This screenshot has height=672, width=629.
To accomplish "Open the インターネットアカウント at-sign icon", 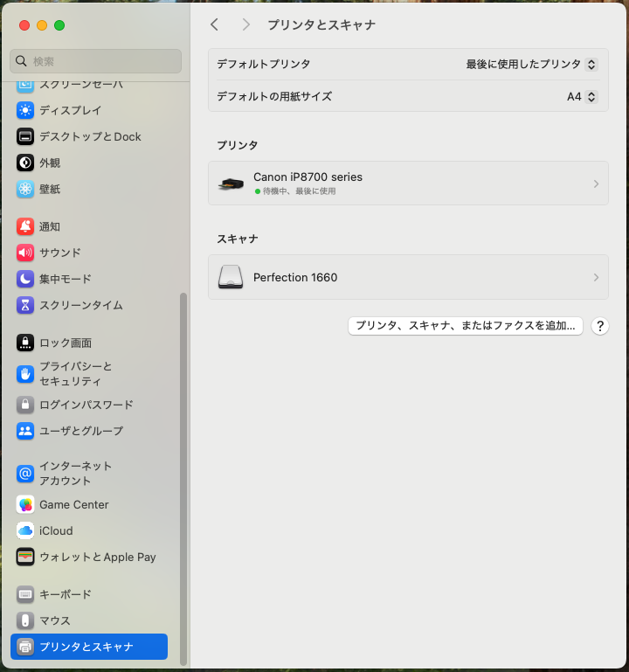I will pyautogui.click(x=25, y=473).
